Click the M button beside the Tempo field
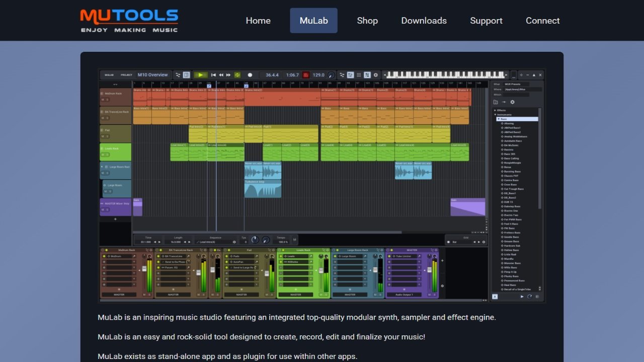The image size is (644, 362). [x=294, y=240]
